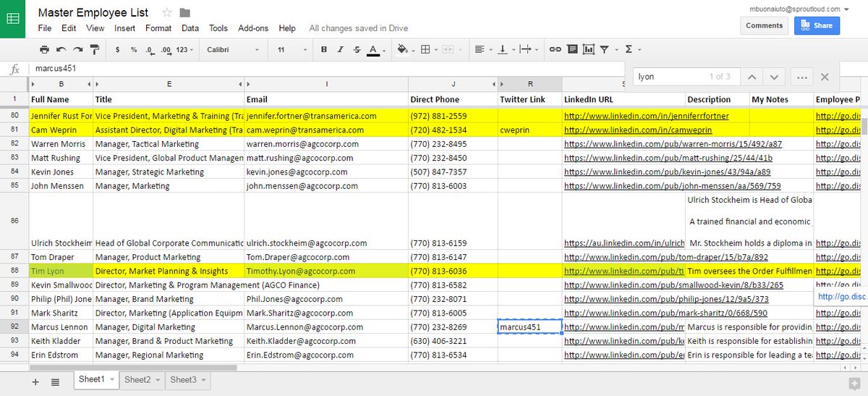Undo the last action
The height and width of the screenshot is (396, 868).
[x=60, y=50]
